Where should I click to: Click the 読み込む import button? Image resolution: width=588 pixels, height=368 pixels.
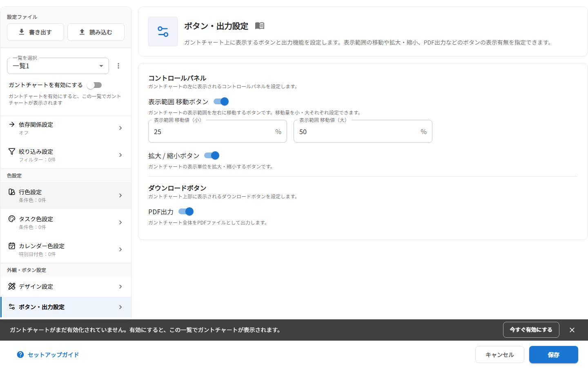click(x=96, y=32)
